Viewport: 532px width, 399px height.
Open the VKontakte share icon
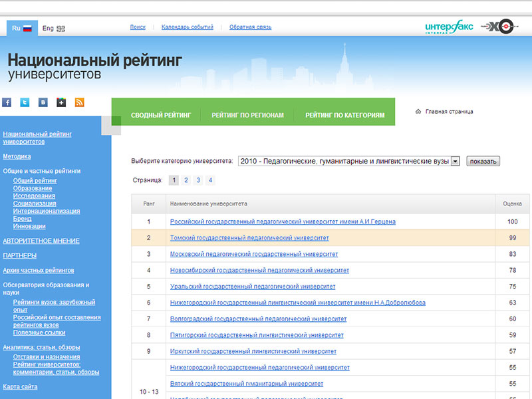click(43, 102)
